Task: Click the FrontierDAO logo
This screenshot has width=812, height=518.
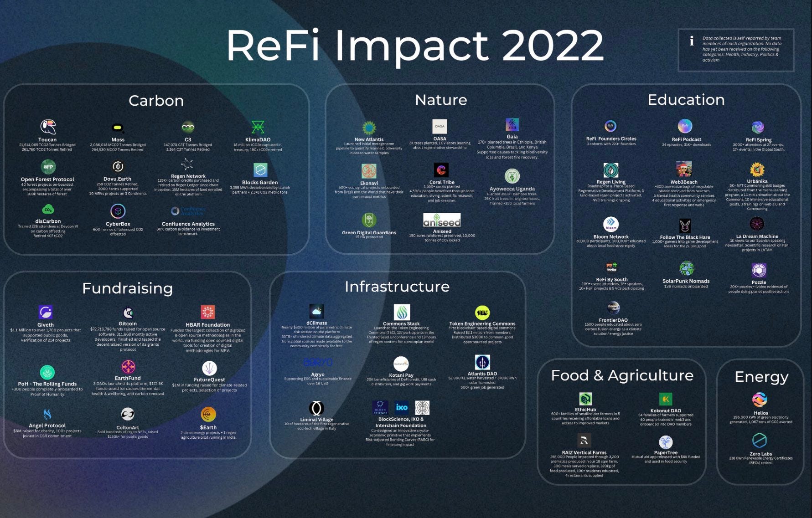Action: coord(613,308)
